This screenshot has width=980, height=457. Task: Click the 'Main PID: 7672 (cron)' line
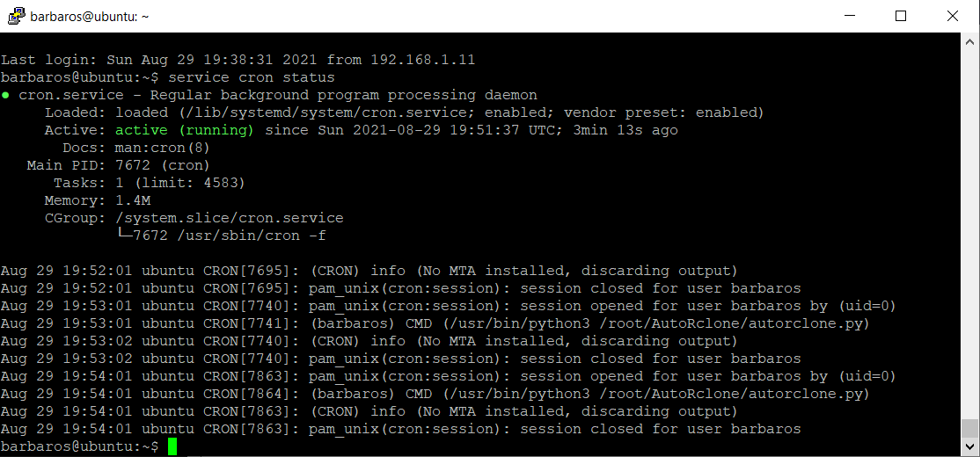[118, 166]
